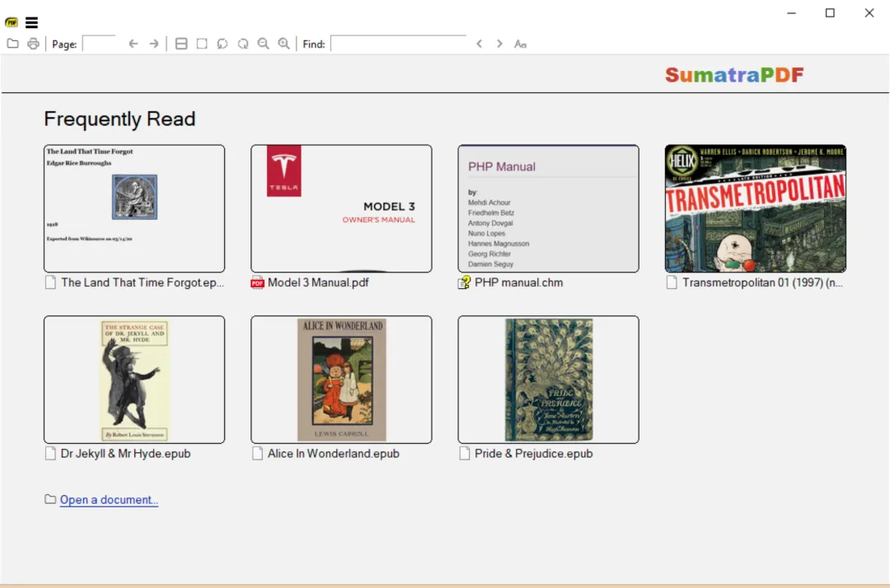Open the Alice in Wonderland cover thumbnail

342,380
